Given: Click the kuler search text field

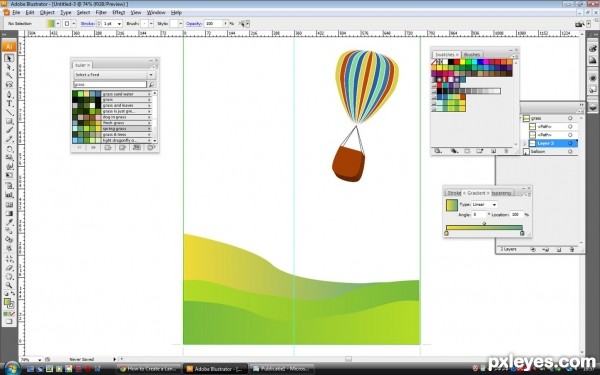Looking at the screenshot, I should pyautogui.click(x=110, y=85).
